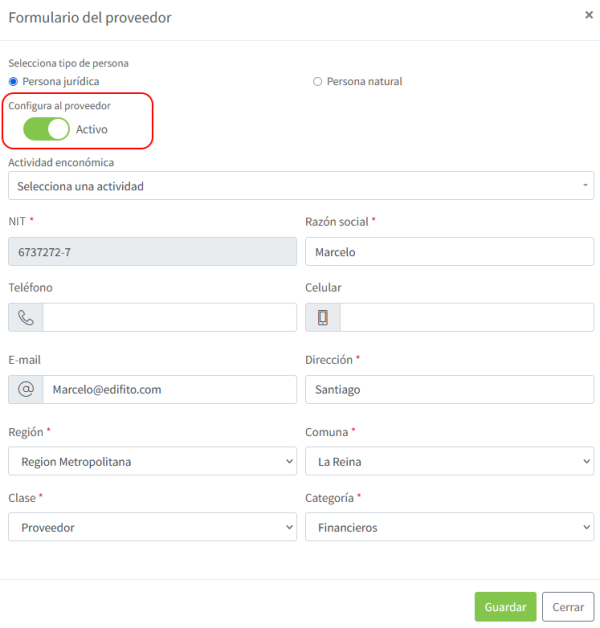Focus the Razón social field containing Marcelo
600x628 pixels.
[449, 252]
